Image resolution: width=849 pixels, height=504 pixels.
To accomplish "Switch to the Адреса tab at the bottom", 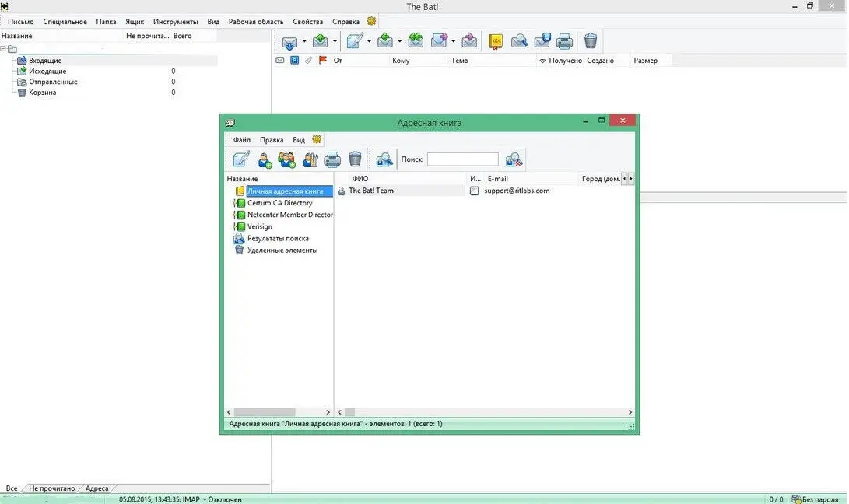I will tap(97, 488).
